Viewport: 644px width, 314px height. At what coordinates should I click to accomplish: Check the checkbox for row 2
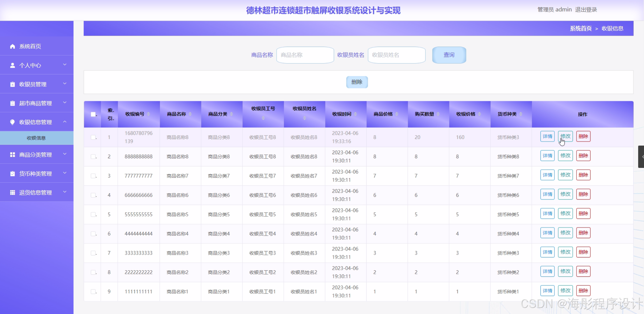tap(93, 156)
